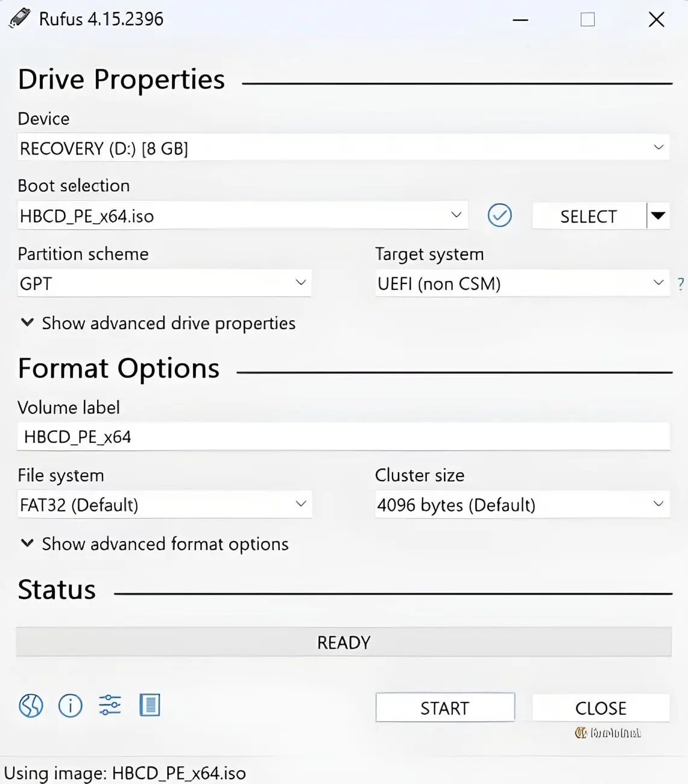Click the Boot selection label
The height and width of the screenshot is (784, 688).
pyautogui.click(x=74, y=185)
